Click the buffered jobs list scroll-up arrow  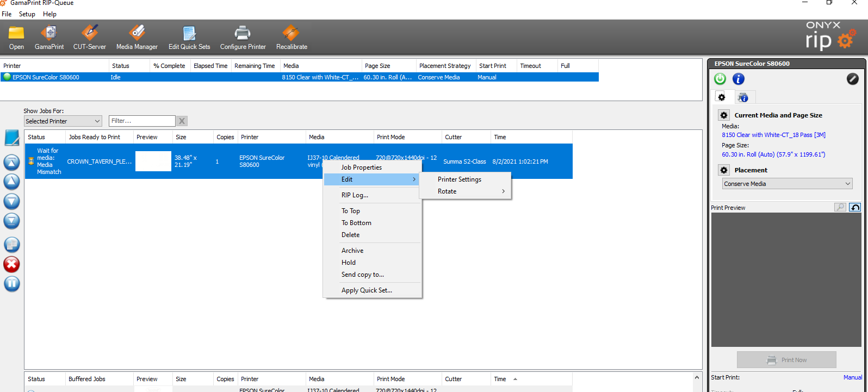pyautogui.click(x=697, y=377)
